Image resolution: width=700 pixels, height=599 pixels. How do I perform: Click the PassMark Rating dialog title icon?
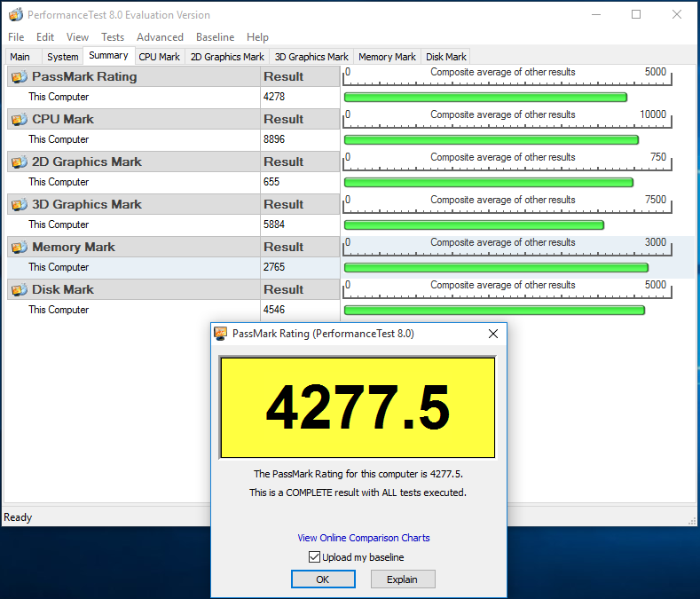(221, 334)
